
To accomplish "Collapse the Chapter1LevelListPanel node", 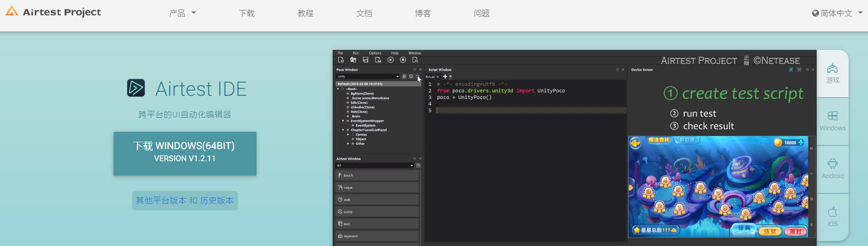I will point(343,130).
